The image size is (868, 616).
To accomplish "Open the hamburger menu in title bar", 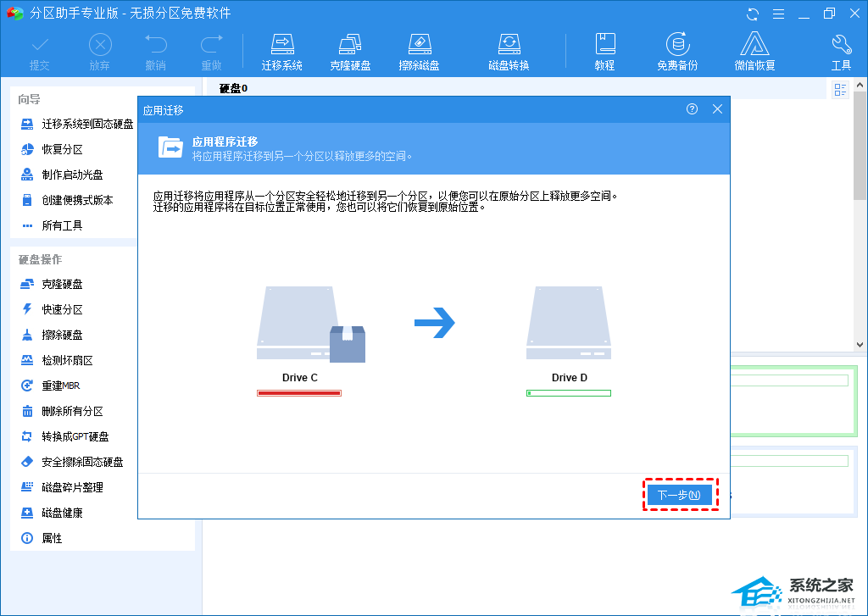I will click(778, 14).
